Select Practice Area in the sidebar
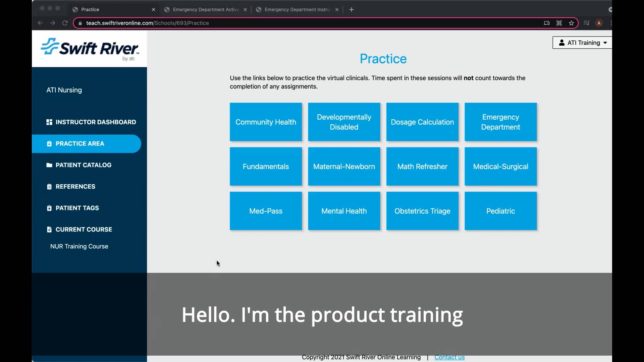Viewport: 644px width, 362px height. tap(80, 143)
